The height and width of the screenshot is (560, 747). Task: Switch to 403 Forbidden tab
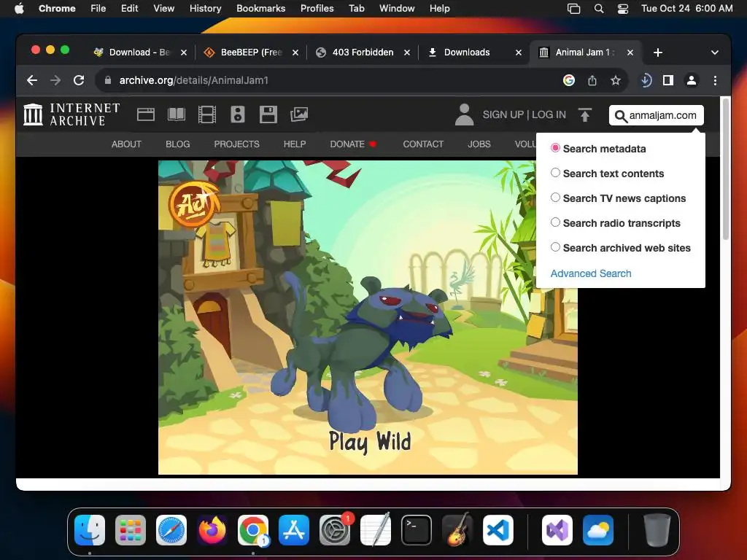click(363, 52)
